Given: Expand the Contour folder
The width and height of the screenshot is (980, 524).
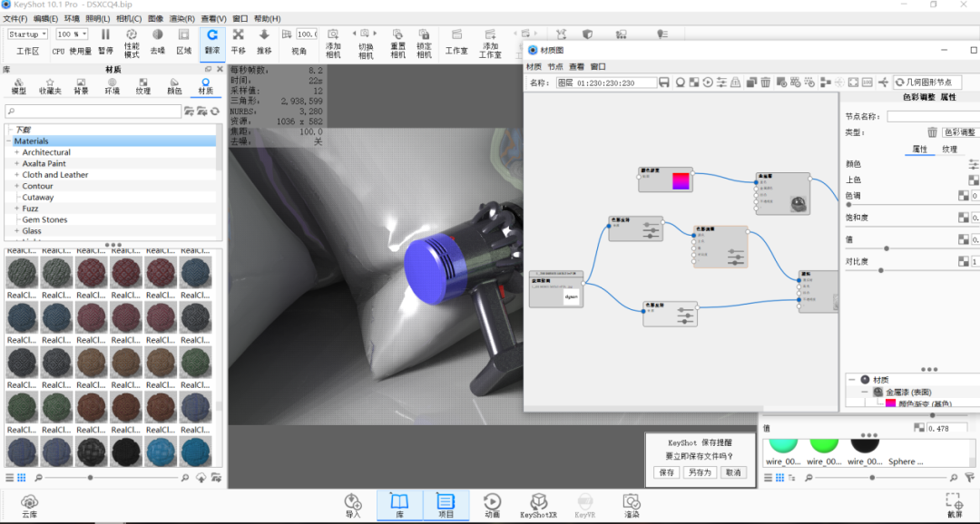Looking at the screenshot, I should click(x=17, y=186).
